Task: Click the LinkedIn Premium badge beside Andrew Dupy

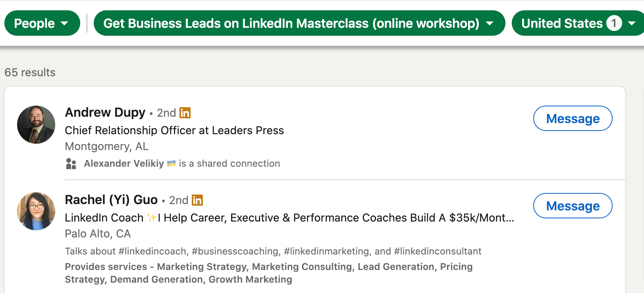Action: click(x=185, y=113)
